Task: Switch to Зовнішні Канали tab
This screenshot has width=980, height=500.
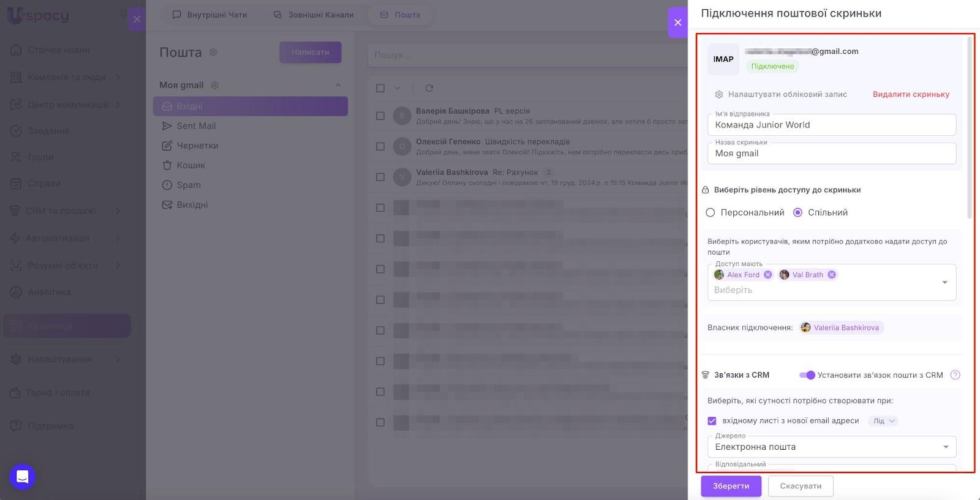Action: click(x=314, y=15)
